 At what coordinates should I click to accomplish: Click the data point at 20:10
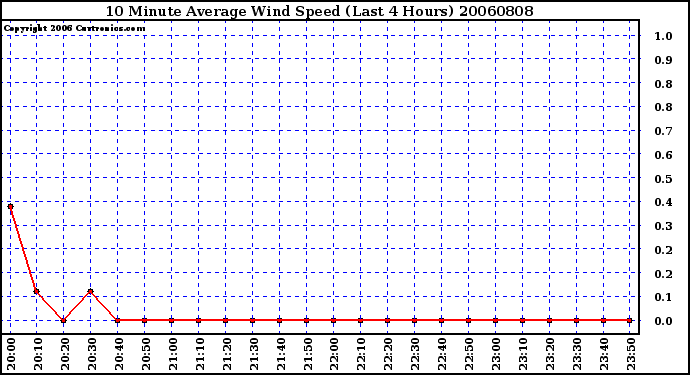tap(37, 291)
